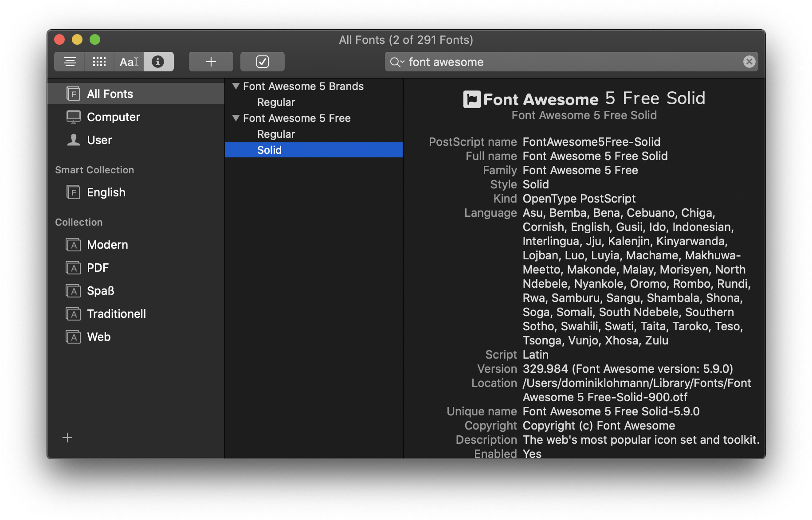Viewport: 812px width, 520px height.
Task: Open search options magnifier dropdown
Action: click(397, 62)
